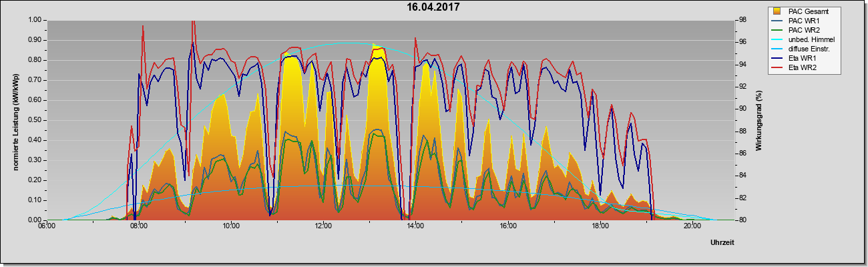Click the 16:00 time axis label
The width and height of the screenshot is (868, 267).
tap(507, 226)
